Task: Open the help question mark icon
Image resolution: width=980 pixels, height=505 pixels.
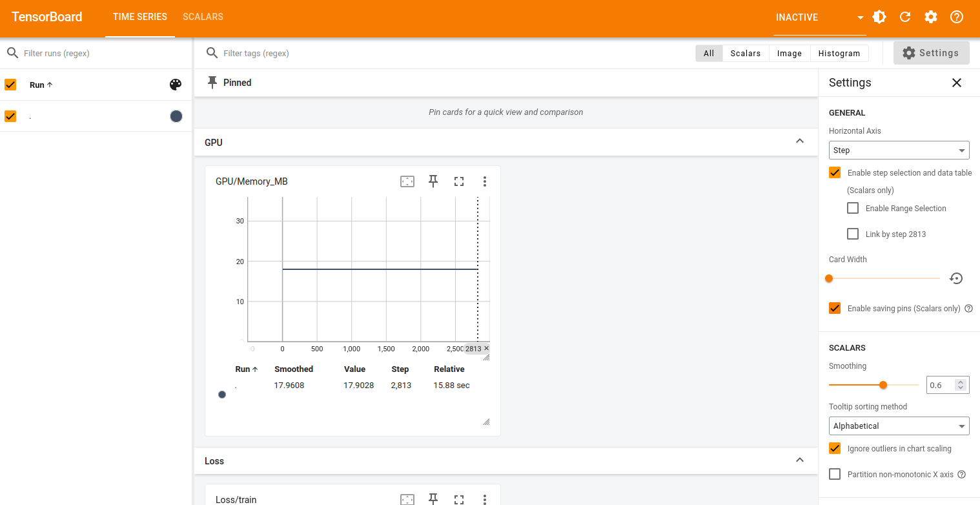Action: [957, 17]
